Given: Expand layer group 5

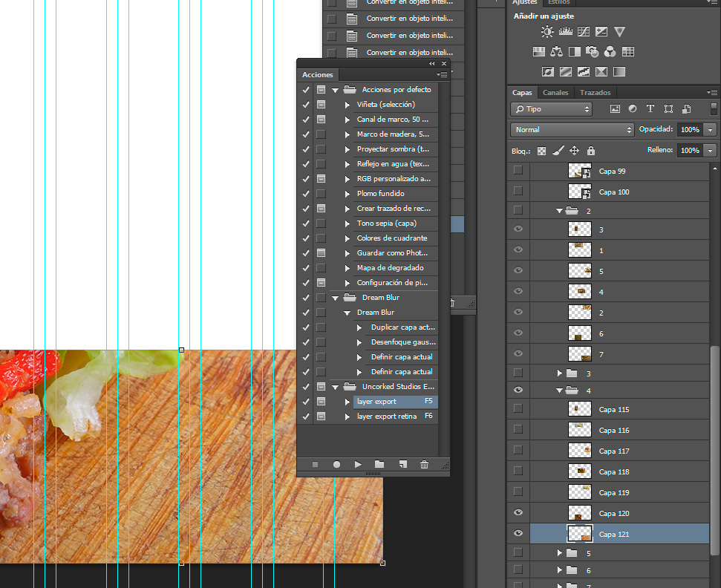Looking at the screenshot, I should (x=560, y=553).
